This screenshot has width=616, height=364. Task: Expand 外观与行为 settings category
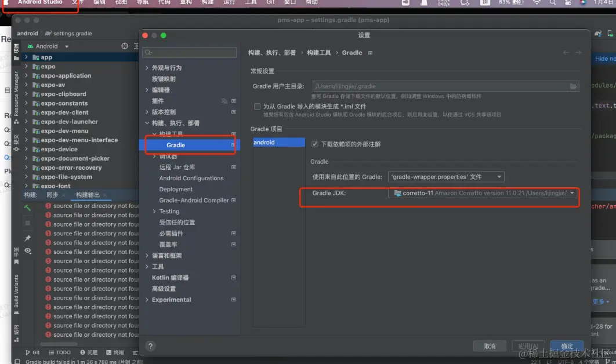tap(147, 68)
